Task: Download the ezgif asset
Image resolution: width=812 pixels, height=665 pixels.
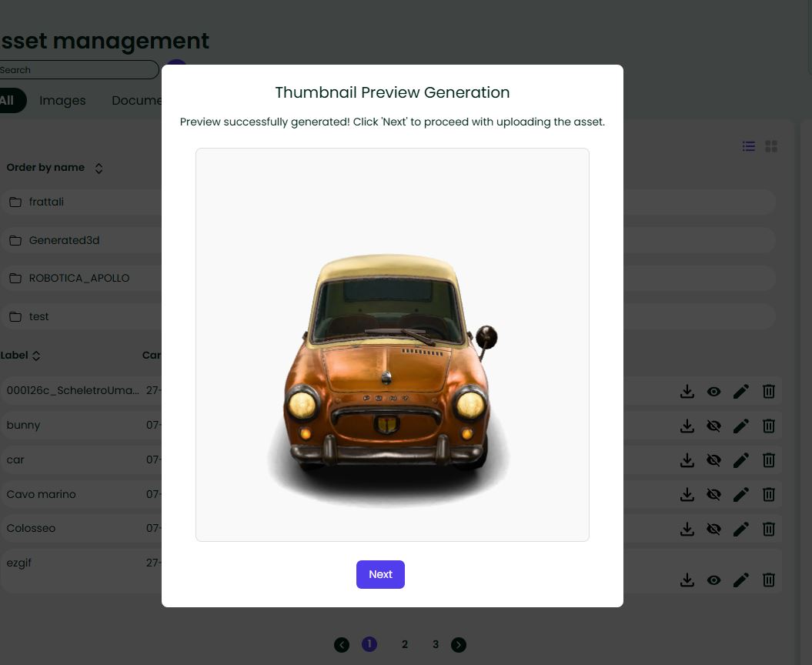Action: point(687,580)
